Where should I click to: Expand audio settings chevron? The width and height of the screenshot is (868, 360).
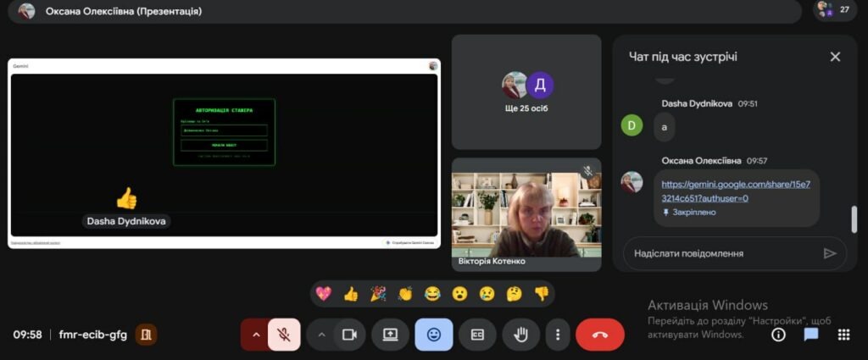point(255,335)
